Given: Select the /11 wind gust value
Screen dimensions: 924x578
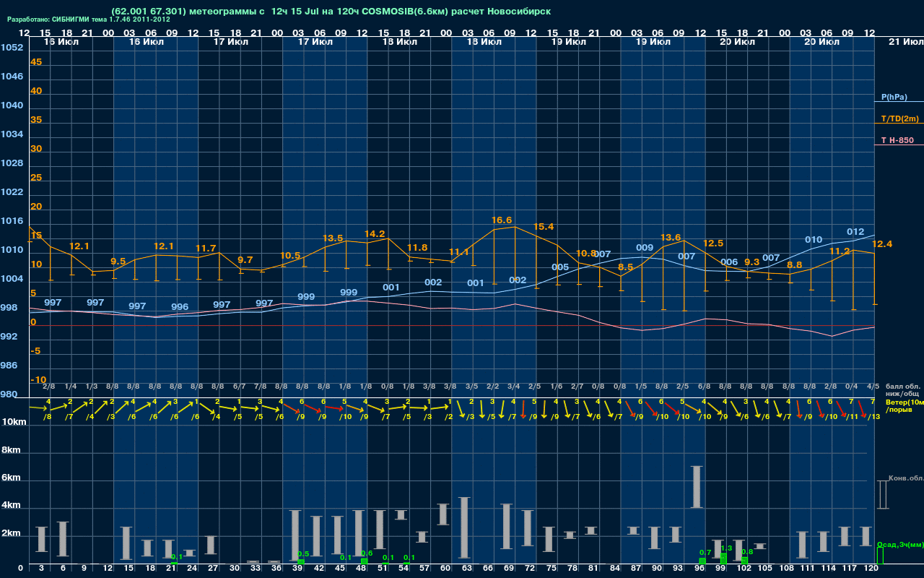Looking at the screenshot, I should click(853, 417).
